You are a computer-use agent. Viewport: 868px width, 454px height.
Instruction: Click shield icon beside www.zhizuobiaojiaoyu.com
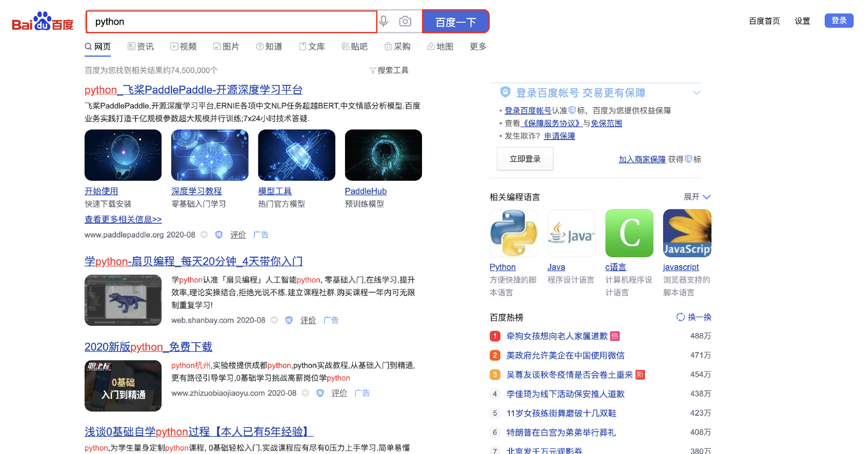(x=320, y=393)
